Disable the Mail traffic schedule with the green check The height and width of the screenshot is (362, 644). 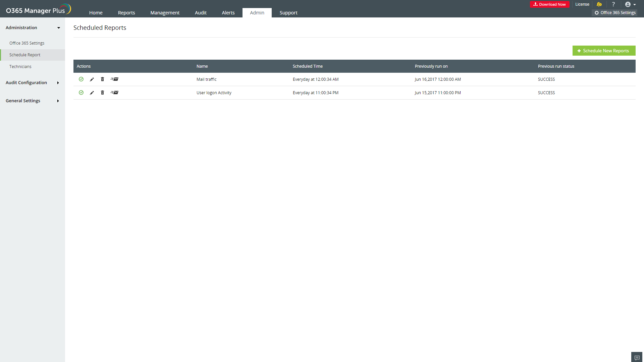coord(81,79)
